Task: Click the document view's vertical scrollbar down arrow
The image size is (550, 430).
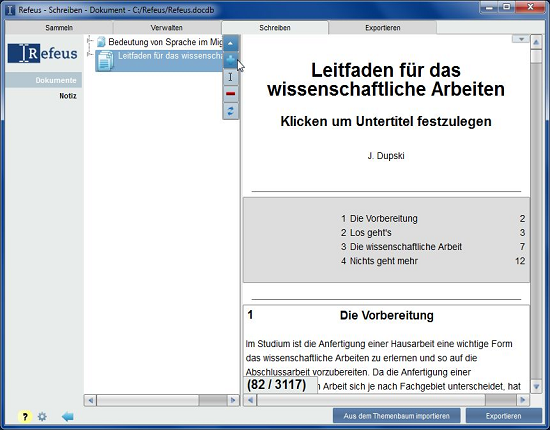Action: pyautogui.click(x=536, y=387)
